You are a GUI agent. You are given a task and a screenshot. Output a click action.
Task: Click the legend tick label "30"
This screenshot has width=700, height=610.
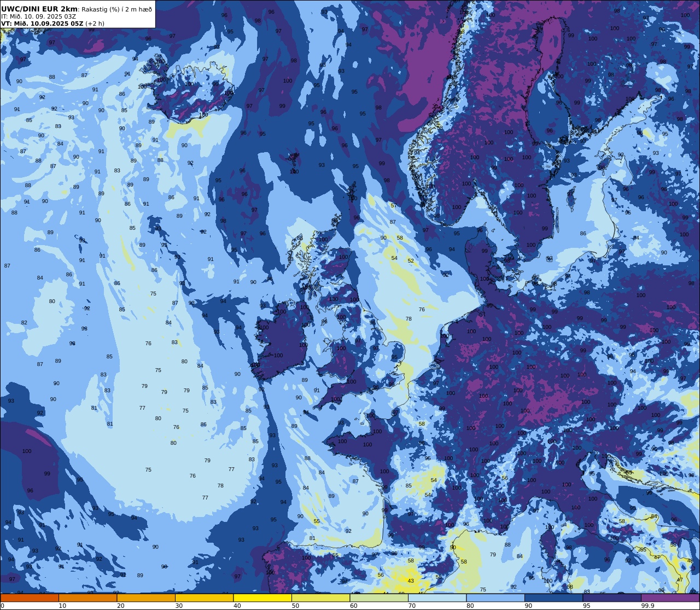click(179, 606)
